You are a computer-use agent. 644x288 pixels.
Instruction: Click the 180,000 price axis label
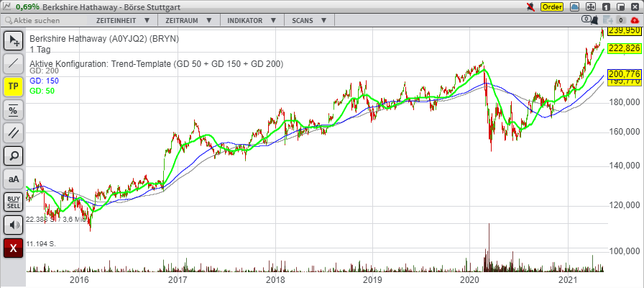pos(623,102)
